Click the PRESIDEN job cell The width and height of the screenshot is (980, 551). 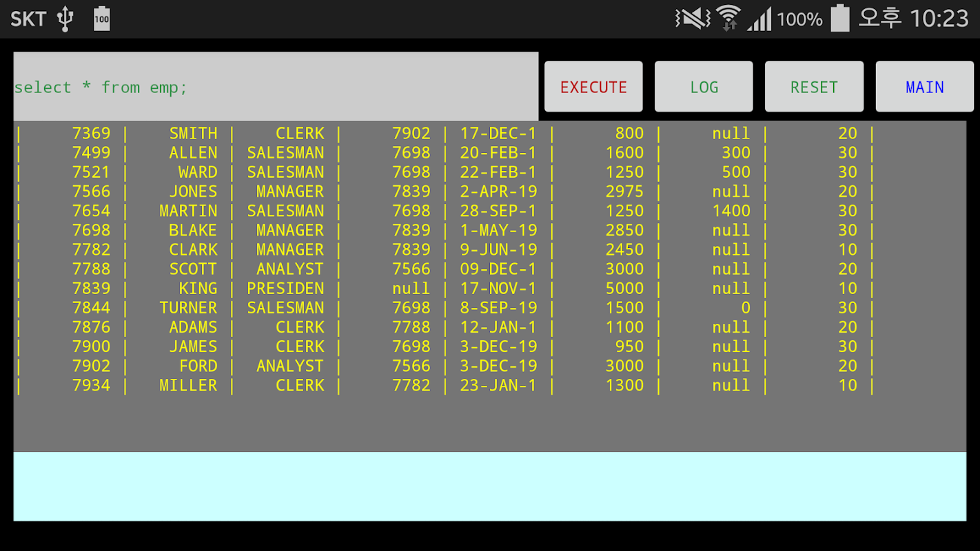coord(285,288)
